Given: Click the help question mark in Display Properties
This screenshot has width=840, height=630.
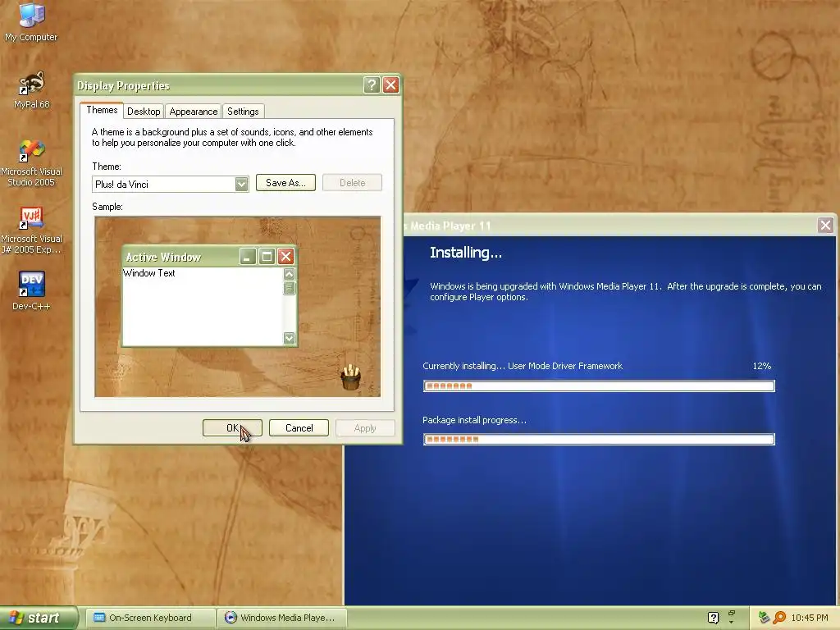Looking at the screenshot, I should pos(372,84).
